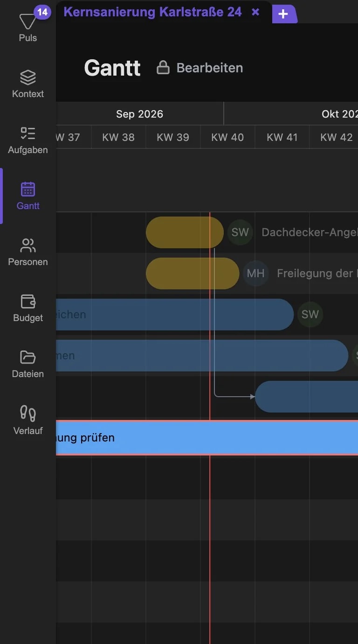Click the lock icon beside Bearbeiten
The height and width of the screenshot is (644, 358).
163,68
